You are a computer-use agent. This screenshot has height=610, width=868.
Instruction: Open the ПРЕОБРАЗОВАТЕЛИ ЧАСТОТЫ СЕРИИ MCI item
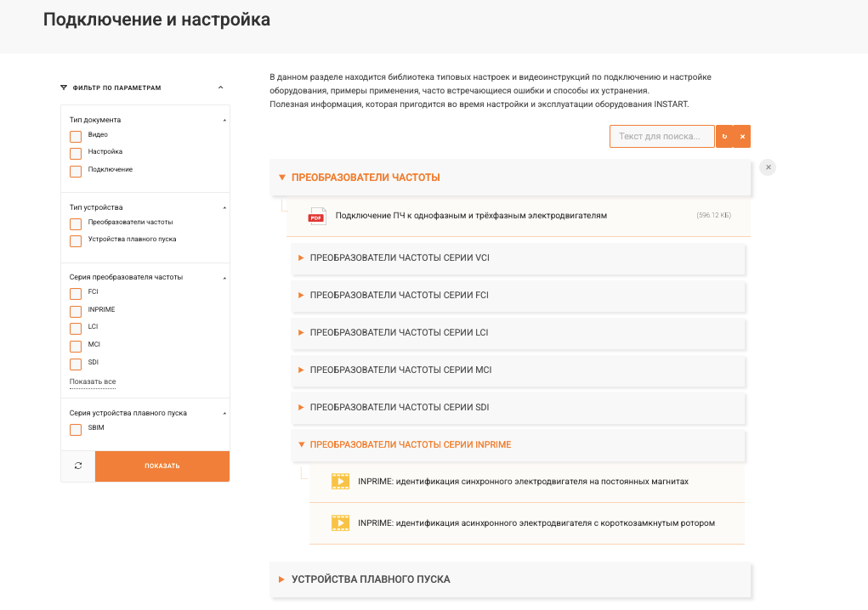pyautogui.click(x=400, y=370)
